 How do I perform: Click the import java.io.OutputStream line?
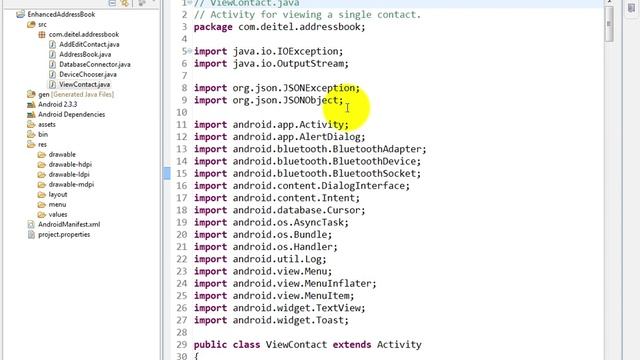(x=271, y=64)
